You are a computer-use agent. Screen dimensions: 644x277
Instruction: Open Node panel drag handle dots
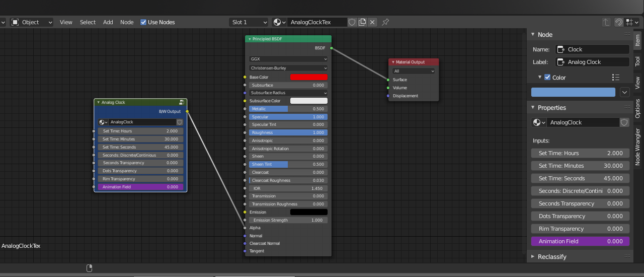pos(627,34)
